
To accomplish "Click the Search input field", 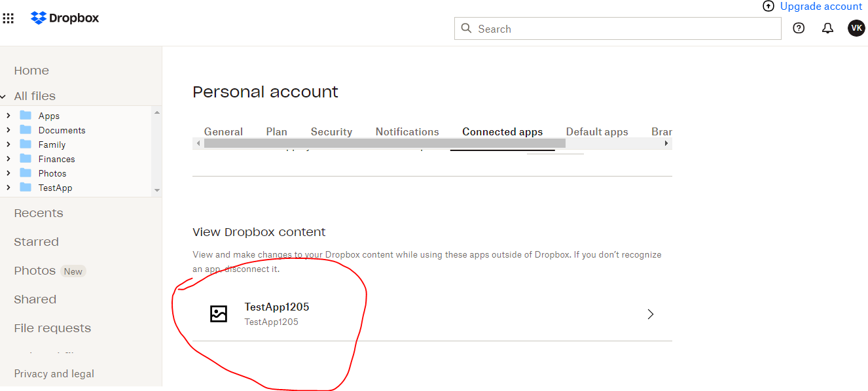I will tap(617, 29).
